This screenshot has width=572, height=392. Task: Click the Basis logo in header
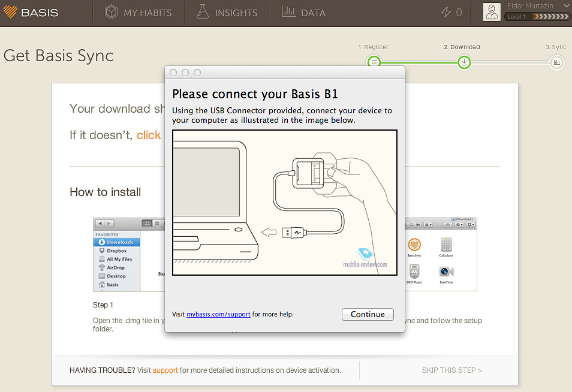[31, 13]
